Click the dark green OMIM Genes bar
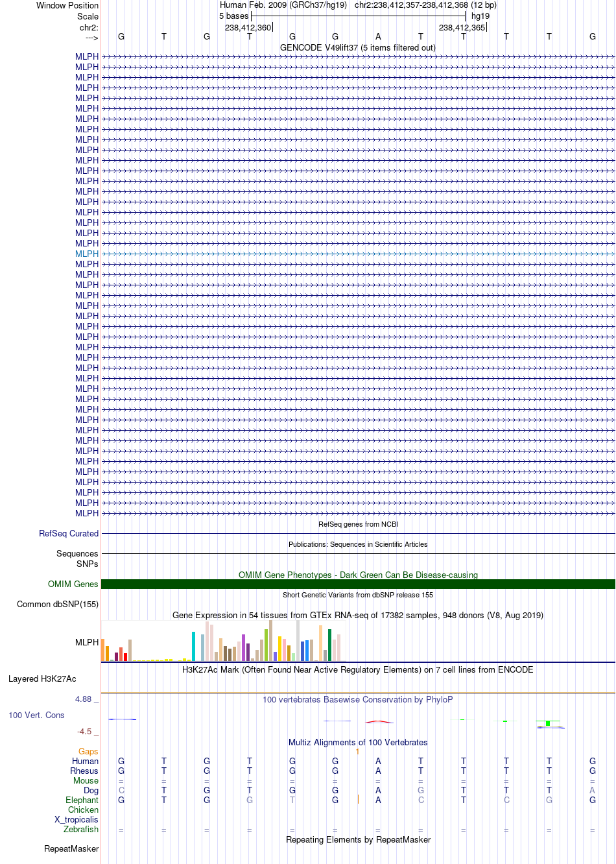The height and width of the screenshot is (864, 616). (x=358, y=584)
